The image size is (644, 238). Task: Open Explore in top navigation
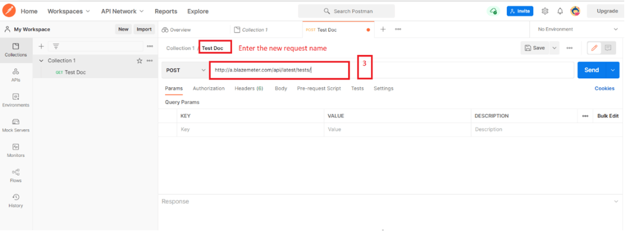[x=198, y=11]
